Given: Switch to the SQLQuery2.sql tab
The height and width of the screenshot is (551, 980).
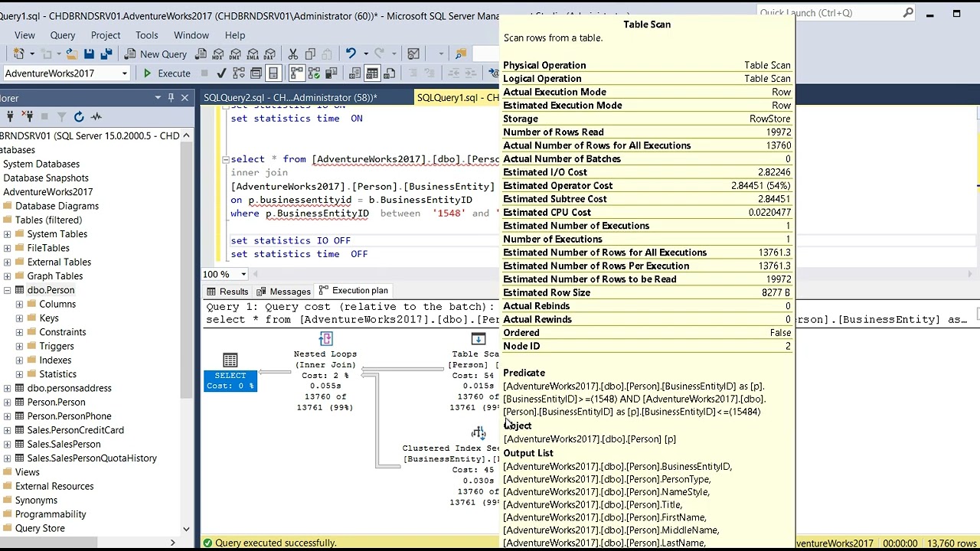Looking at the screenshot, I should [x=290, y=98].
